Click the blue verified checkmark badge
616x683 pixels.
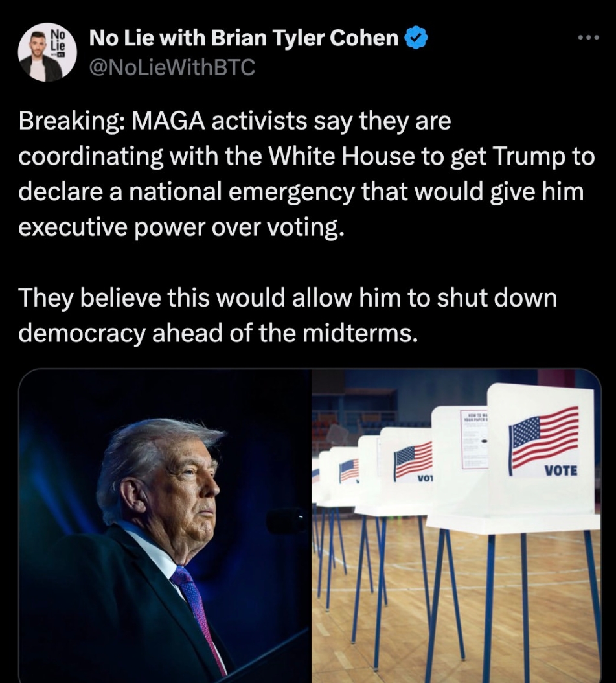pyautogui.click(x=416, y=38)
